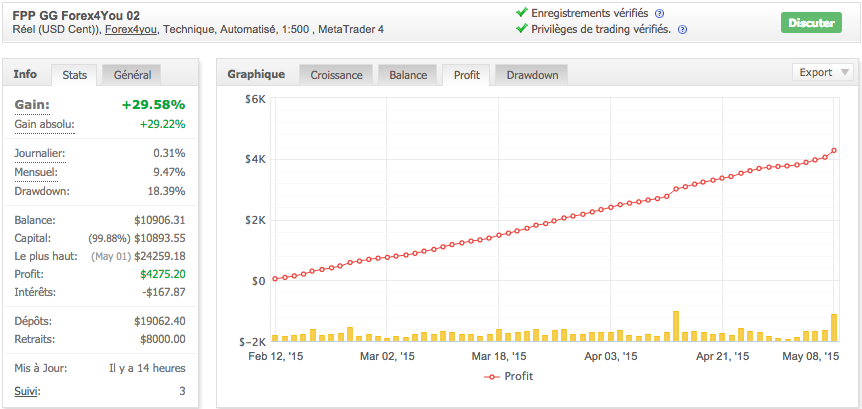Click the rightmost yellow bar in the chart
The width and height of the screenshot is (862, 409).
pyautogui.click(x=834, y=327)
